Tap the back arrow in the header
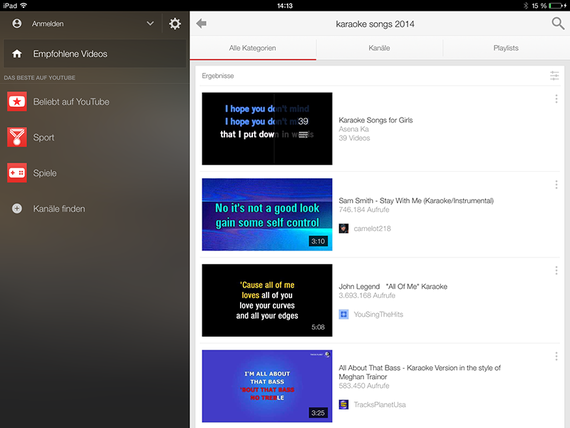This screenshot has width=570, height=428. (201, 24)
